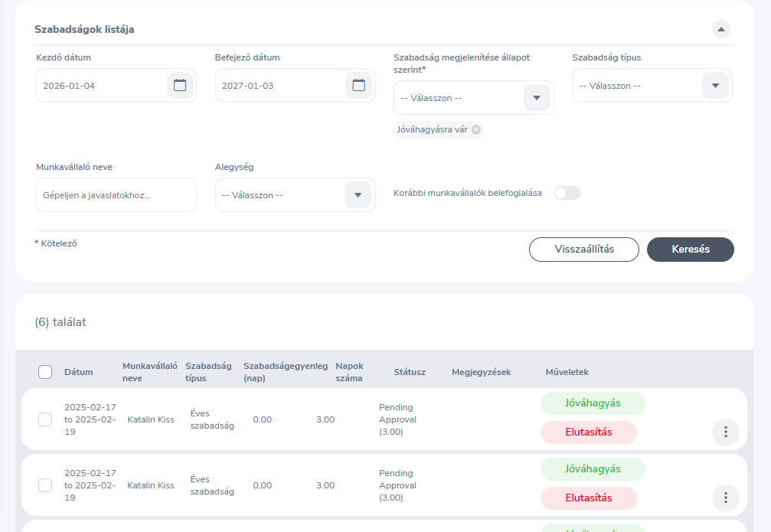Click Éves szabadság in the first row

(212, 419)
